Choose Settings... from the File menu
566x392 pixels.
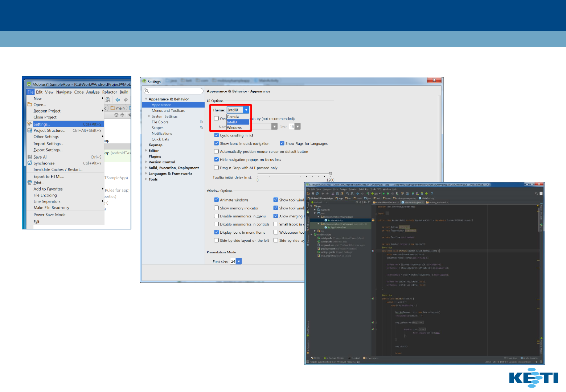(65, 124)
